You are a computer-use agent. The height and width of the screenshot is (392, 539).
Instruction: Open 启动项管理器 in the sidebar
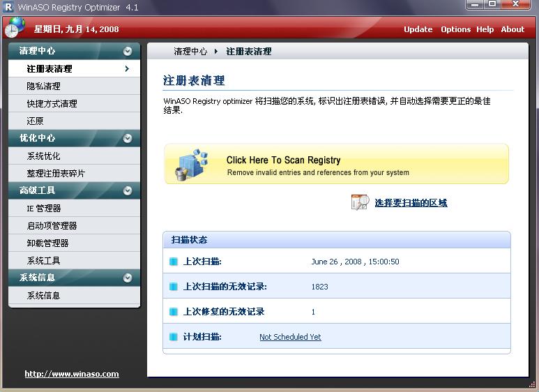pyautogui.click(x=74, y=225)
